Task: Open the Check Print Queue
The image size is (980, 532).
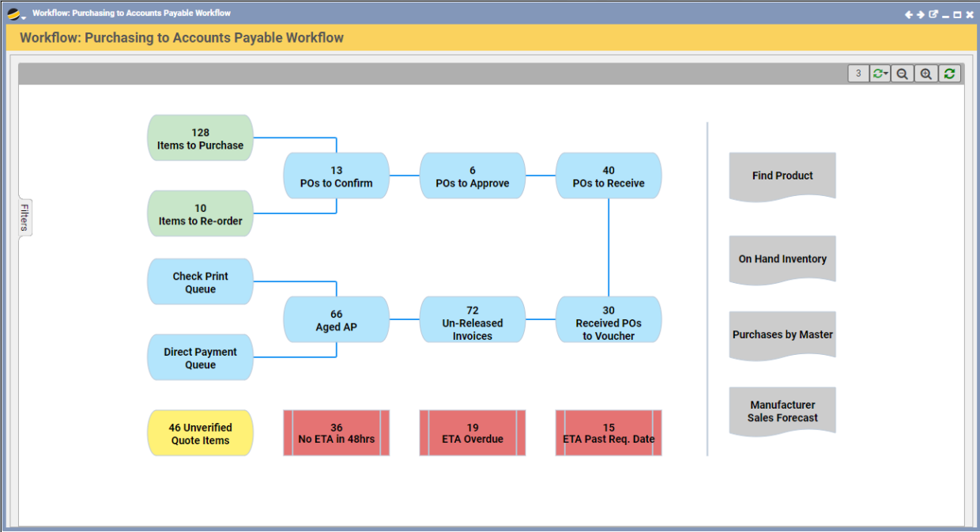Action: (x=199, y=281)
